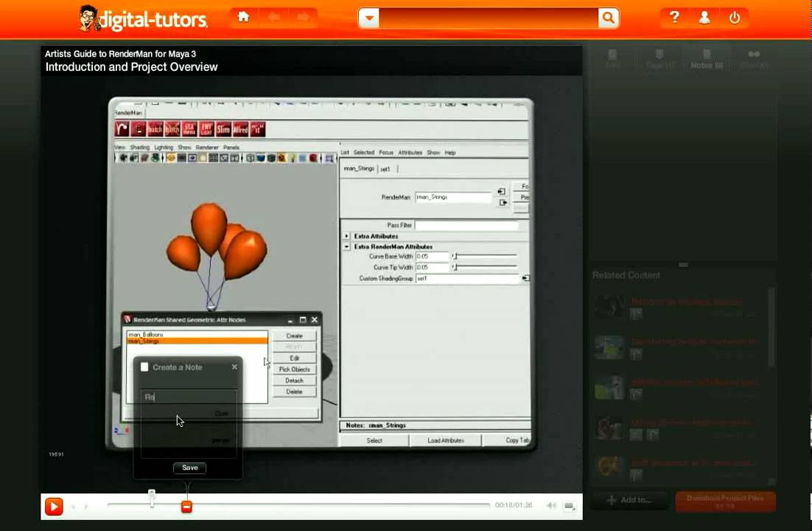Select rman_Balloons in the list

(x=197, y=335)
